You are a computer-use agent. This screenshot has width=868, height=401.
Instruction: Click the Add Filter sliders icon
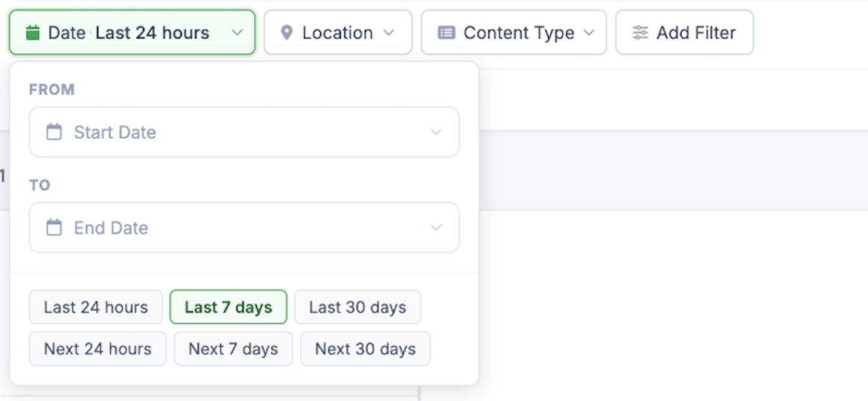640,32
